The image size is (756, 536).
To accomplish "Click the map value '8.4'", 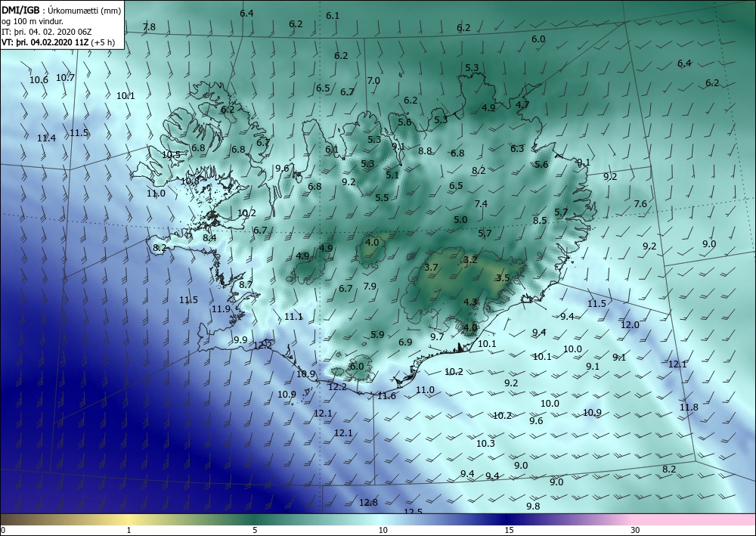I will [209, 237].
